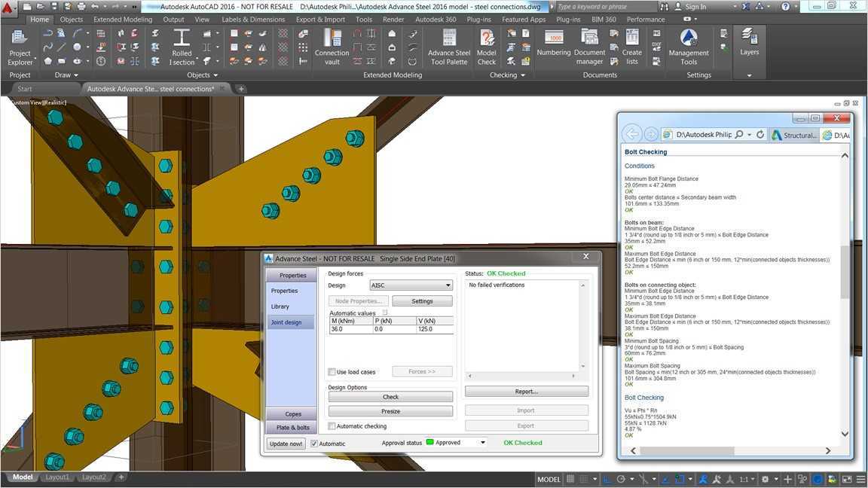The image size is (868, 488).
Task: Click the M (kNm) value field 36.0
Action: point(351,329)
